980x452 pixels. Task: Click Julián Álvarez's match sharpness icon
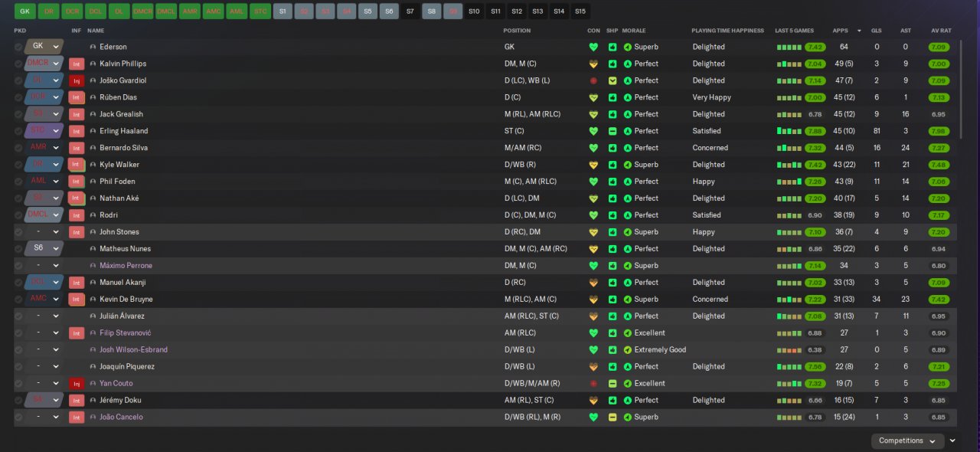pyautogui.click(x=612, y=316)
